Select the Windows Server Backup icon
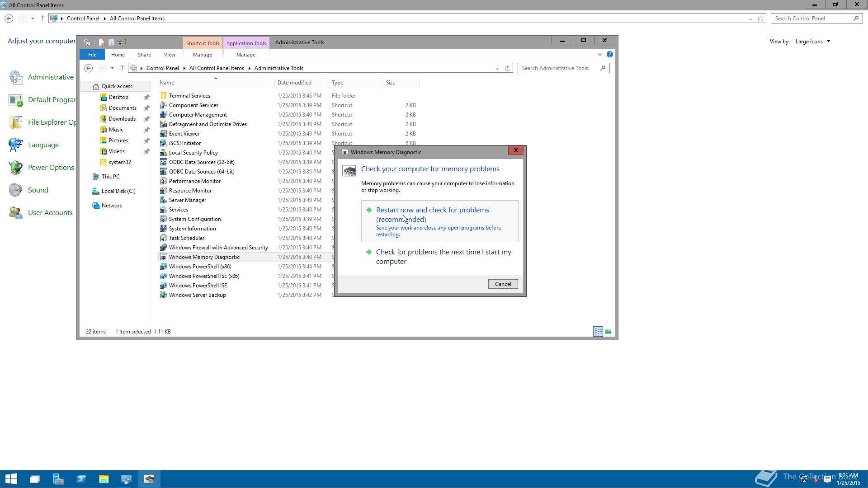 163,295
